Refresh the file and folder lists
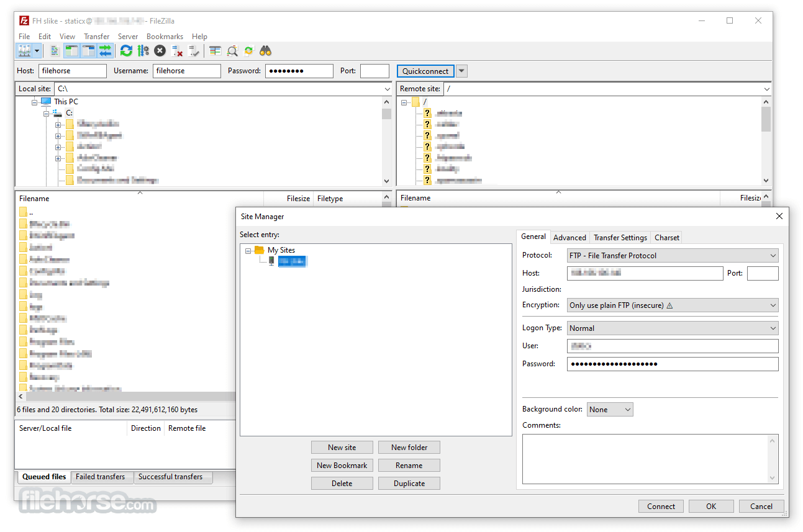Image resolution: width=803 pixels, height=532 pixels. coord(126,51)
